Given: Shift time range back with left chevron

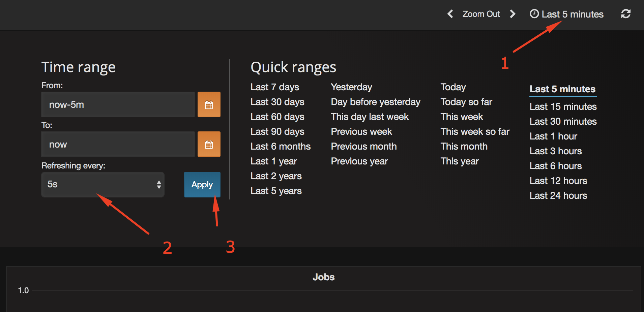Looking at the screenshot, I should pos(450,14).
